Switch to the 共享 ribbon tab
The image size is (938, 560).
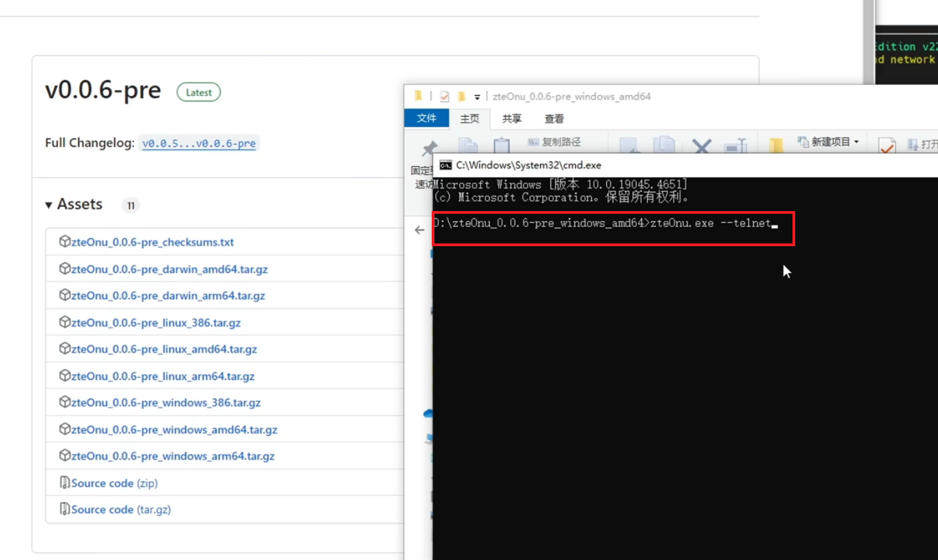coord(512,119)
